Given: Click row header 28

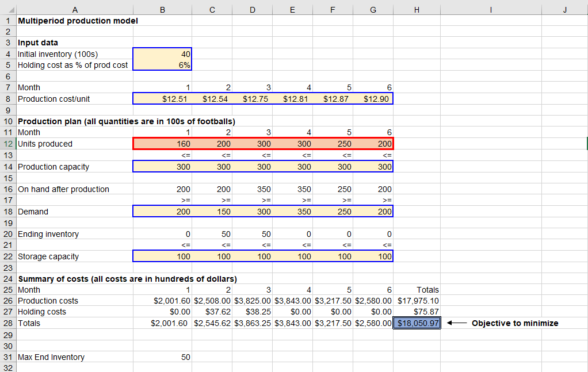Looking at the screenshot, I should (9, 323).
